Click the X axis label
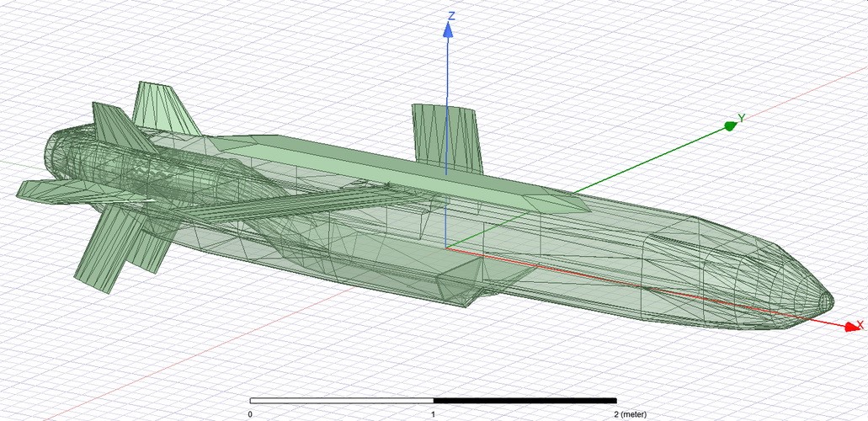868x421 pixels. 860,325
